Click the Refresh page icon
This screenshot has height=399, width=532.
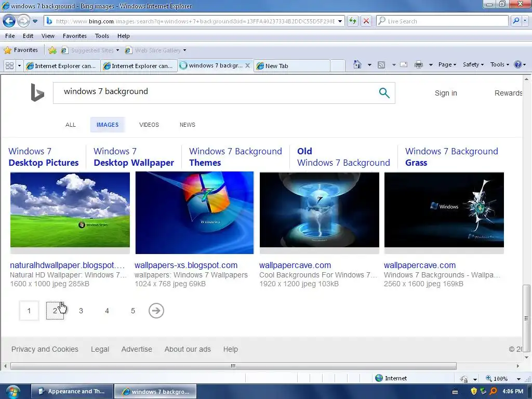353,21
